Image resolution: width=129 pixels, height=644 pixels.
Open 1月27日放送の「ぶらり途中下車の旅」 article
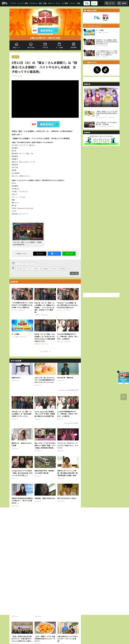tap(101, 125)
